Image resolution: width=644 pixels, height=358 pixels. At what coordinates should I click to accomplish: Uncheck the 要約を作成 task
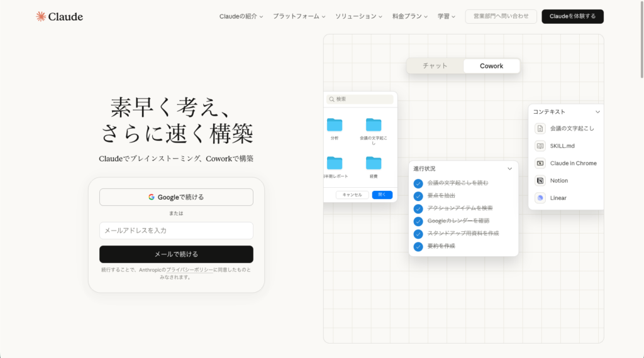point(418,246)
